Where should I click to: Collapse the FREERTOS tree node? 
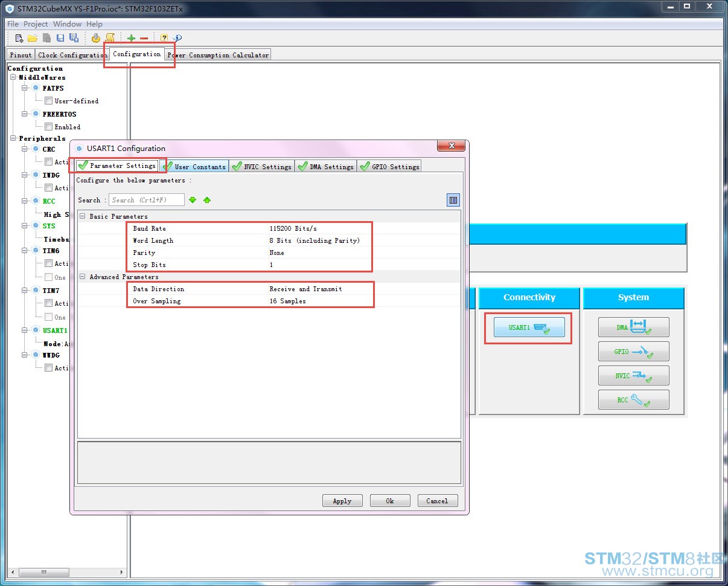(25, 114)
